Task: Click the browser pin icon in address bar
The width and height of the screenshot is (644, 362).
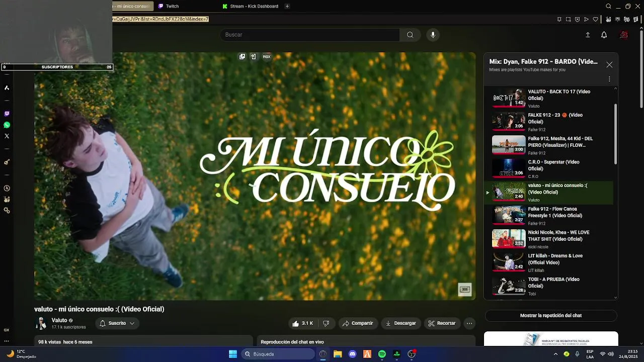Action: click(x=559, y=20)
